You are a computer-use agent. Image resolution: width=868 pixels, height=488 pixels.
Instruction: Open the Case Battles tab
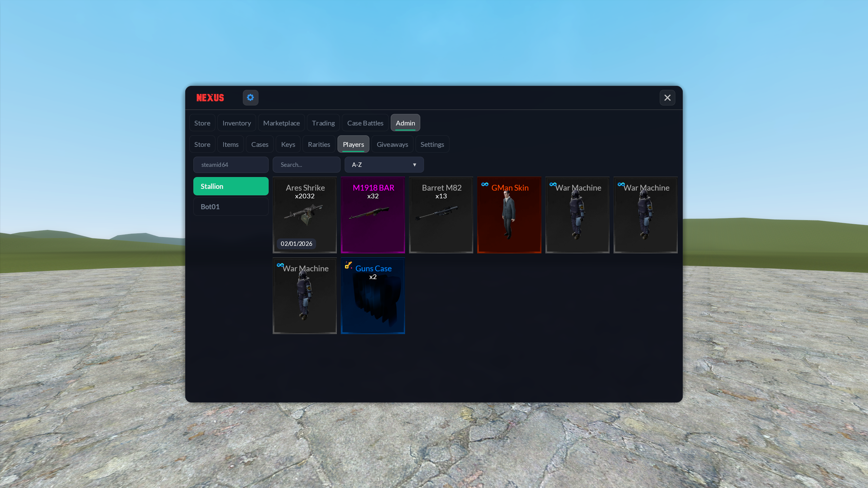(365, 123)
